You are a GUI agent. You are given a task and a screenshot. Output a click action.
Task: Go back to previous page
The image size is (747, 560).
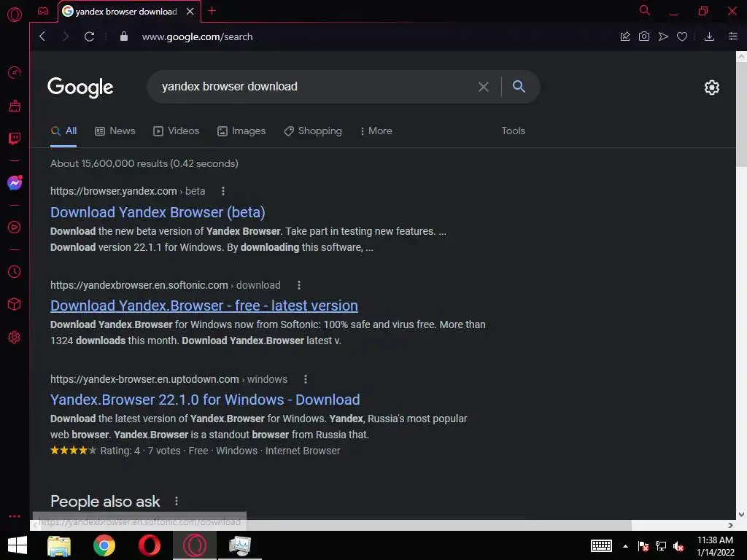tap(42, 36)
